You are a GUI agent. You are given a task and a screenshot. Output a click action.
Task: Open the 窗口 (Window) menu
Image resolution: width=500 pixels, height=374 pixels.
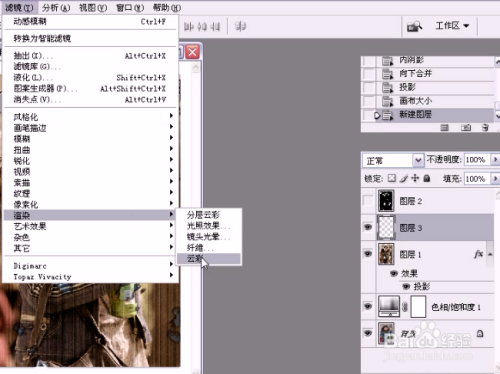[x=130, y=7]
